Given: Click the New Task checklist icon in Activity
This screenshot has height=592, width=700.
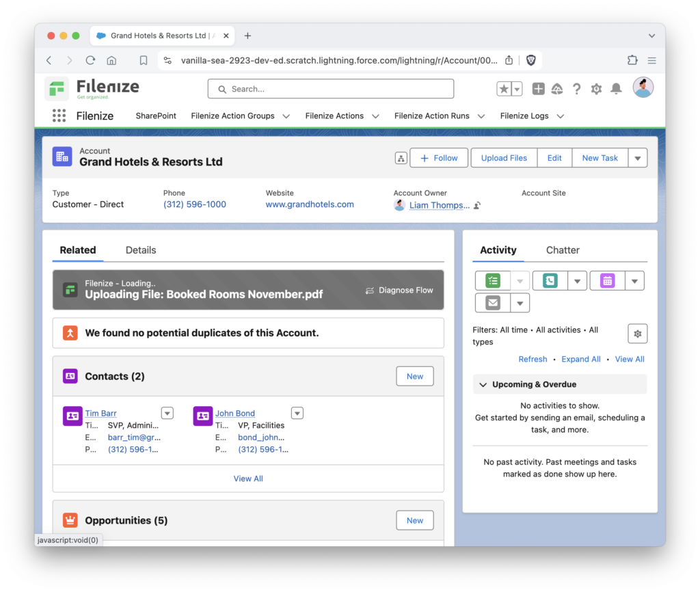Looking at the screenshot, I should click(493, 281).
